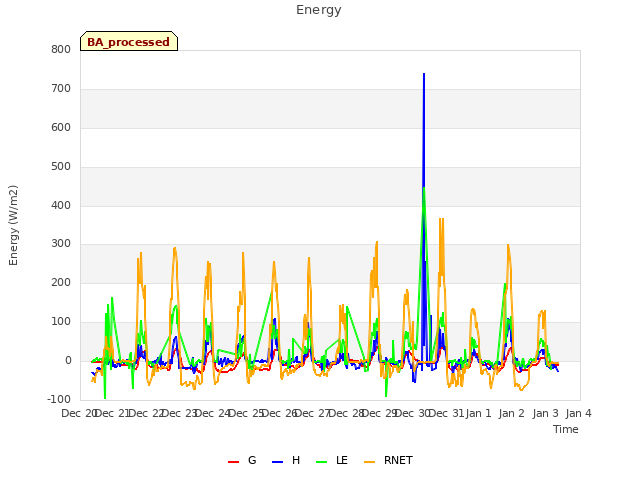
Task: Click the 700 y-axis label
Action: [61, 89]
